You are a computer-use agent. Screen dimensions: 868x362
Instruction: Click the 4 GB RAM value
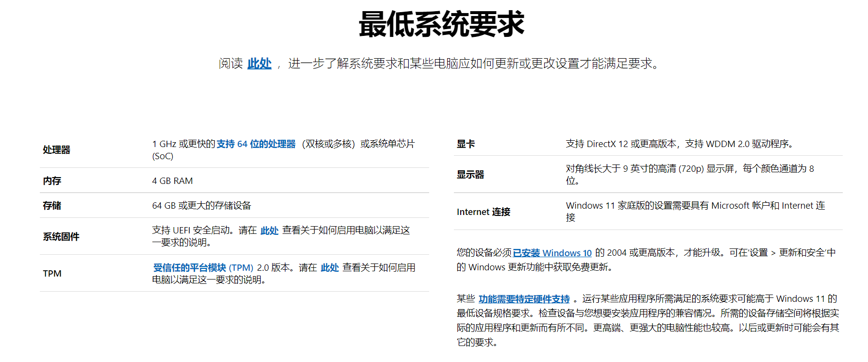pos(172,181)
